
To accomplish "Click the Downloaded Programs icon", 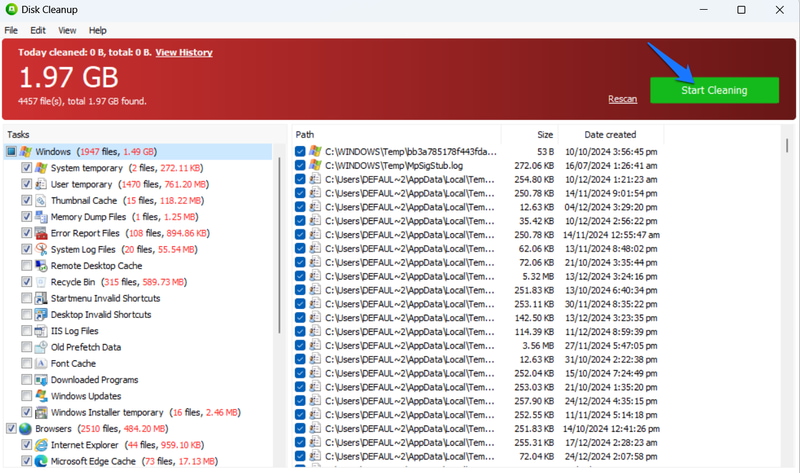I will pos(41,380).
